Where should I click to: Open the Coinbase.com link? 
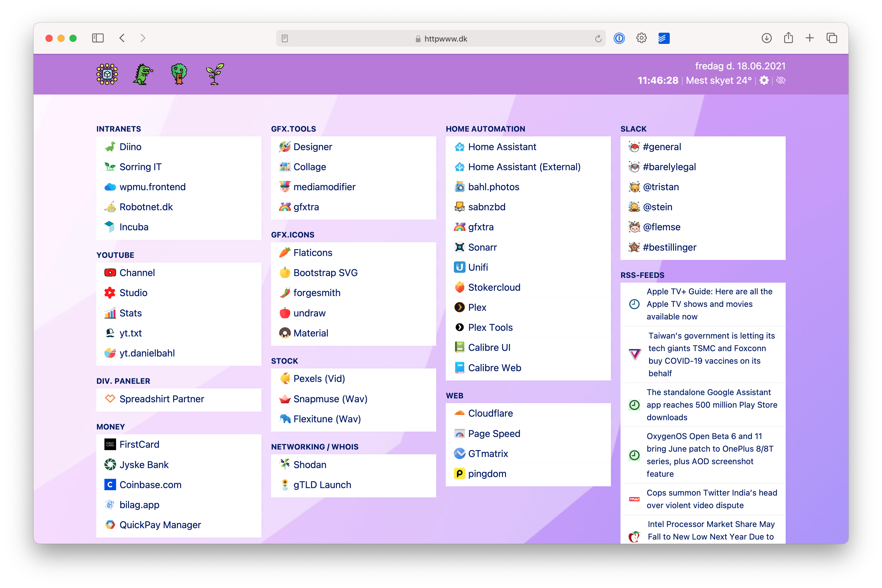coord(150,485)
